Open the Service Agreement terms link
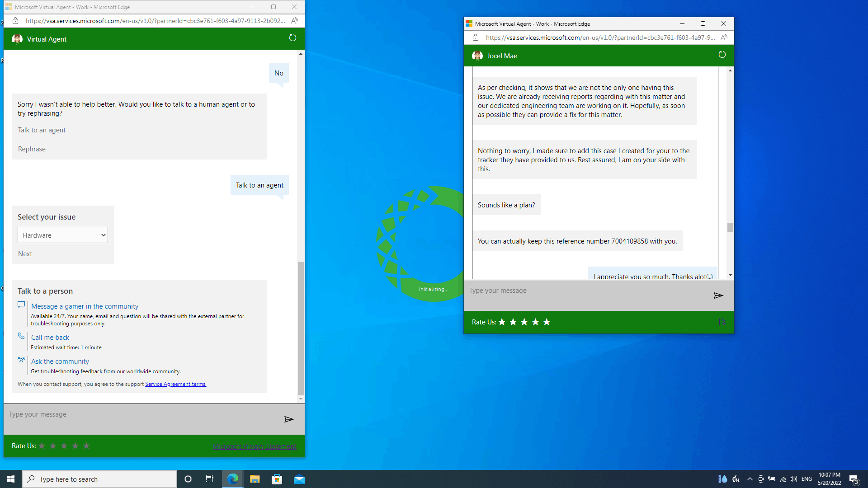Screen dimensions: 868x488 click(175, 384)
